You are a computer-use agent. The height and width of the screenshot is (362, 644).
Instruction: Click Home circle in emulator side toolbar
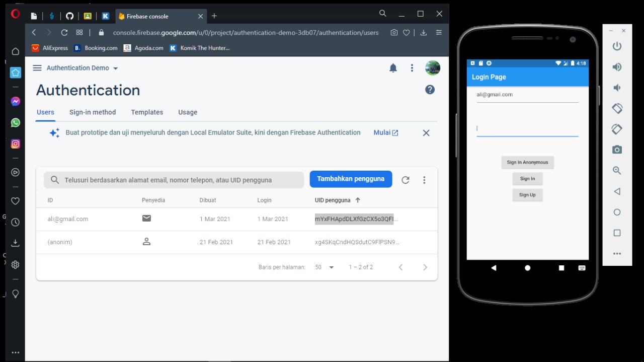(617, 212)
